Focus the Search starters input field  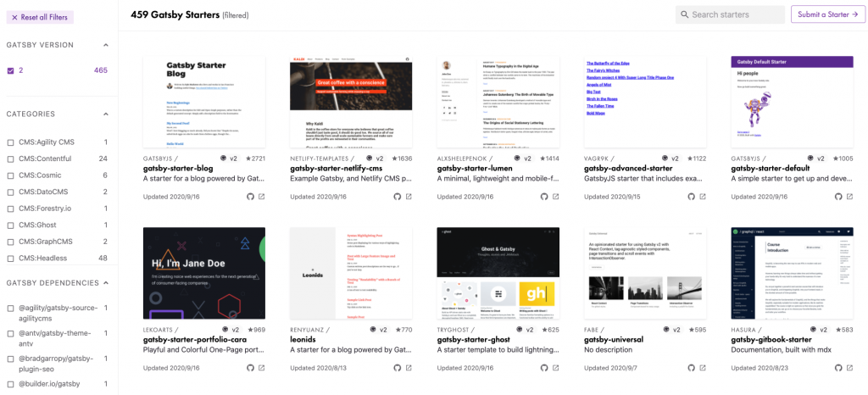730,14
